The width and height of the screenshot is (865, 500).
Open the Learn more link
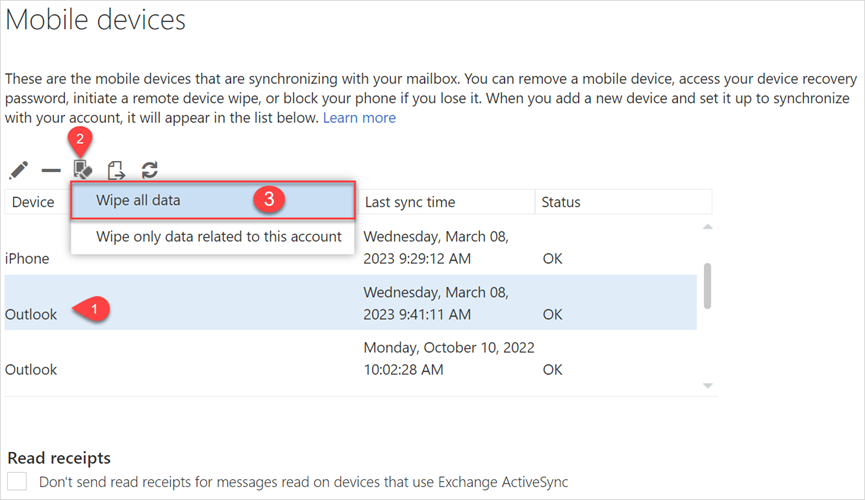point(358,118)
